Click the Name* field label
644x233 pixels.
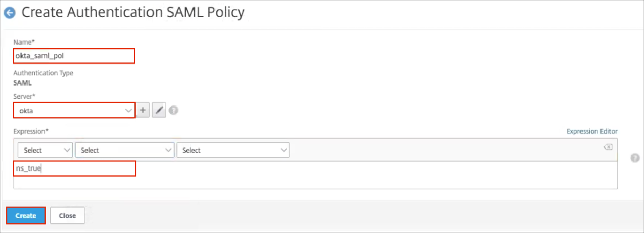[24, 42]
